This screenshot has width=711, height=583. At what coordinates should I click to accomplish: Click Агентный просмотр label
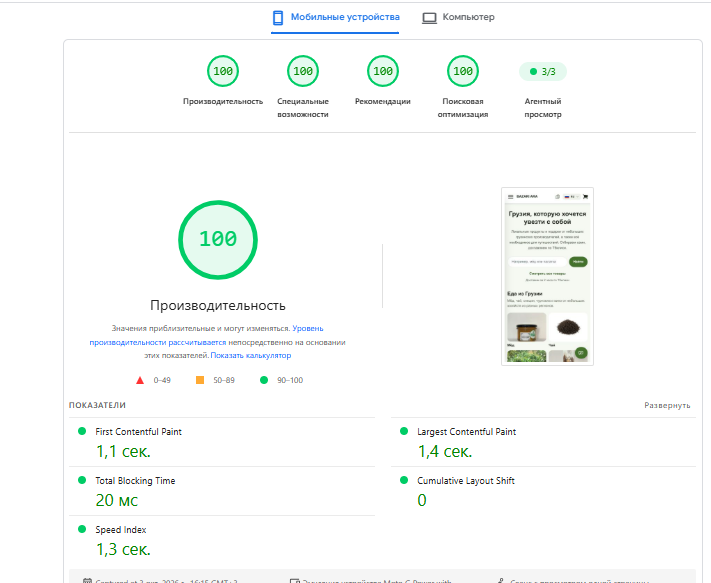[x=543, y=108]
